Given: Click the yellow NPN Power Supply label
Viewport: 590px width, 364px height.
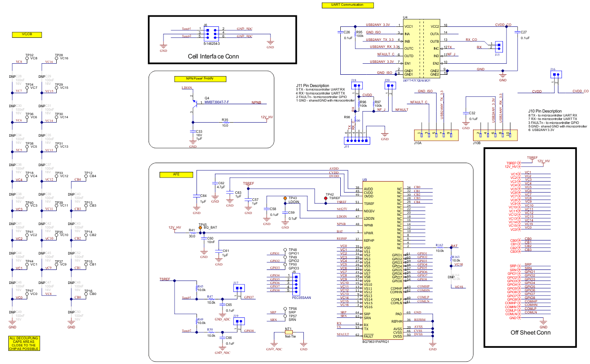Looking at the screenshot, I should click(200, 79).
